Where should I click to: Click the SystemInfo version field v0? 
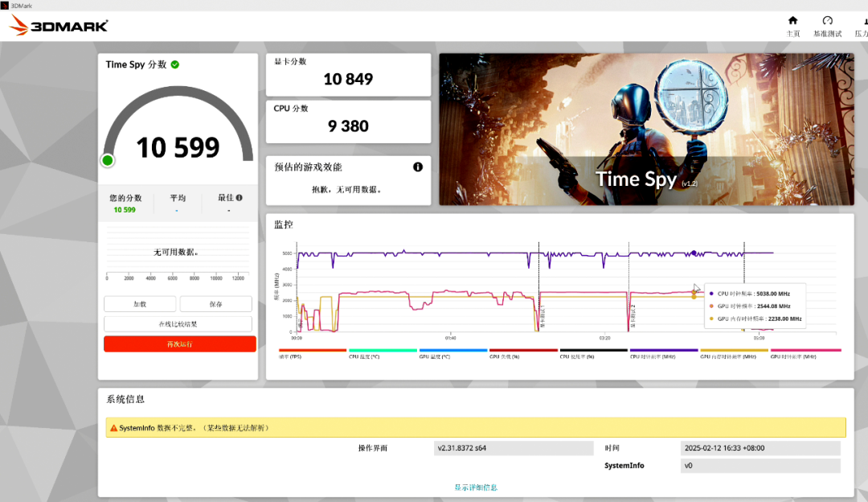pyautogui.click(x=760, y=466)
